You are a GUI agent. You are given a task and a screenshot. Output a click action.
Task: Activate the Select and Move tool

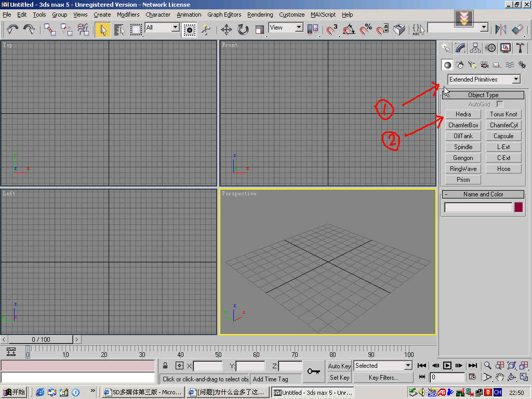tap(227, 30)
